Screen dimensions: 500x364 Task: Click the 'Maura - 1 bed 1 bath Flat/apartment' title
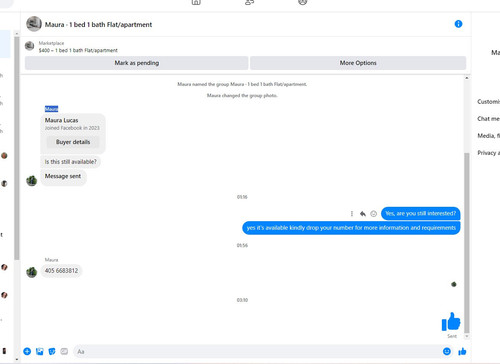point(98,25)
